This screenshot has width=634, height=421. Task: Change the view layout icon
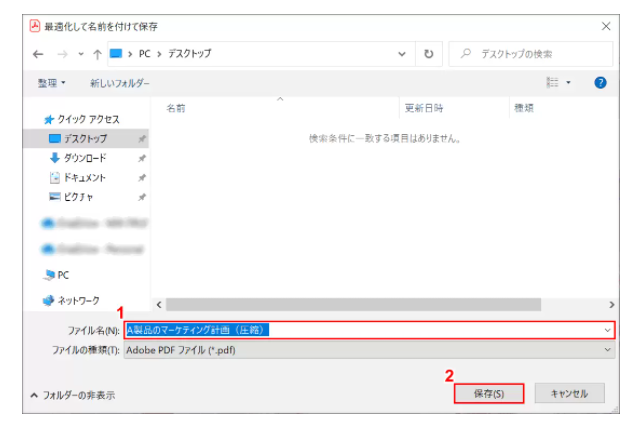(551, 83)
